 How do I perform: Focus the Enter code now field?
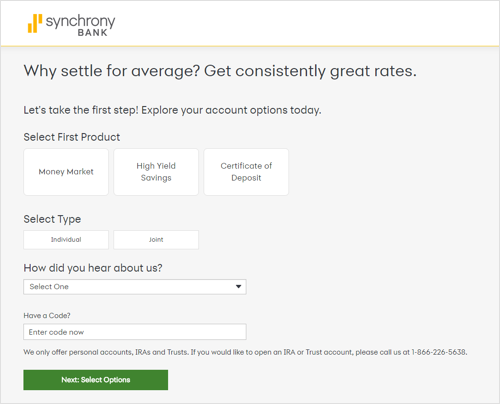coord(135,332)
